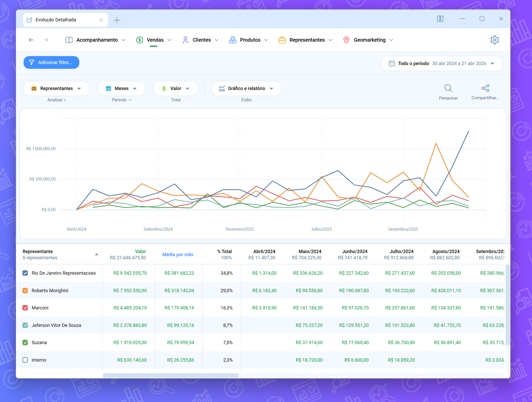
Task: Click the Geomarketing map pin icon
Action: [346, 40]
